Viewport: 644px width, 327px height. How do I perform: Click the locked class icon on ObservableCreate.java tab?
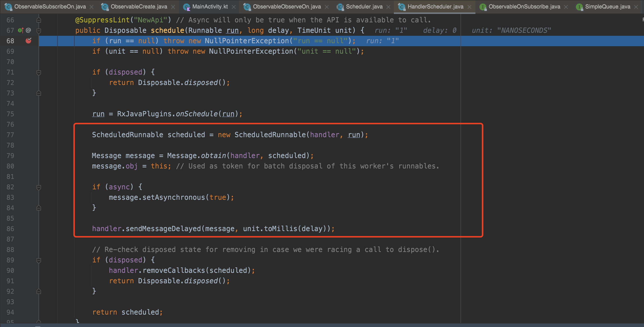(105, 7)
